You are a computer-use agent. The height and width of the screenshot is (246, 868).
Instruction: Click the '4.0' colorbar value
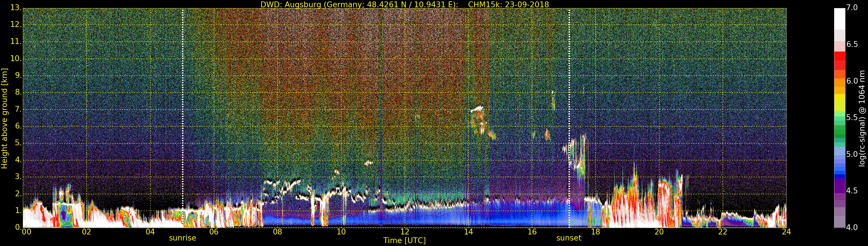(x=852, y=227)
